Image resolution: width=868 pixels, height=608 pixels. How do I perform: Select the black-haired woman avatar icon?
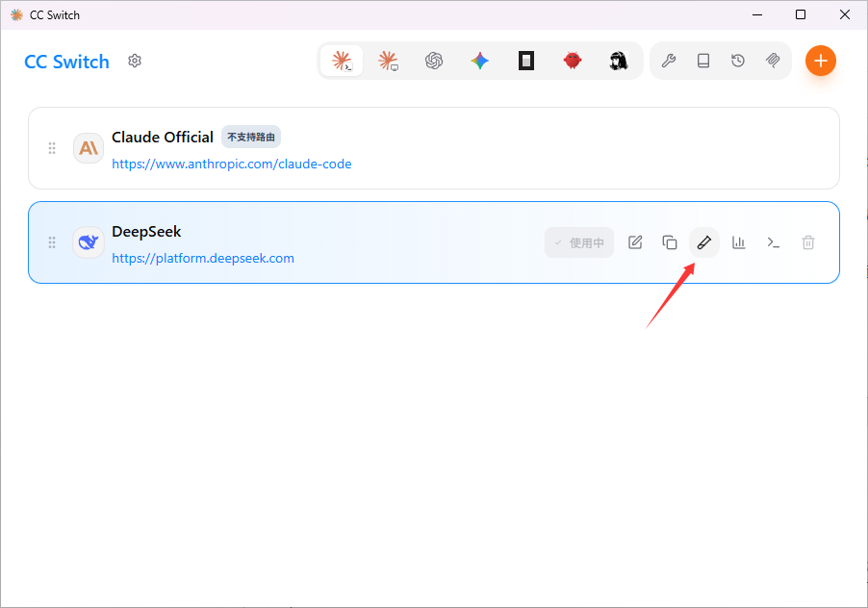[619, 61]
